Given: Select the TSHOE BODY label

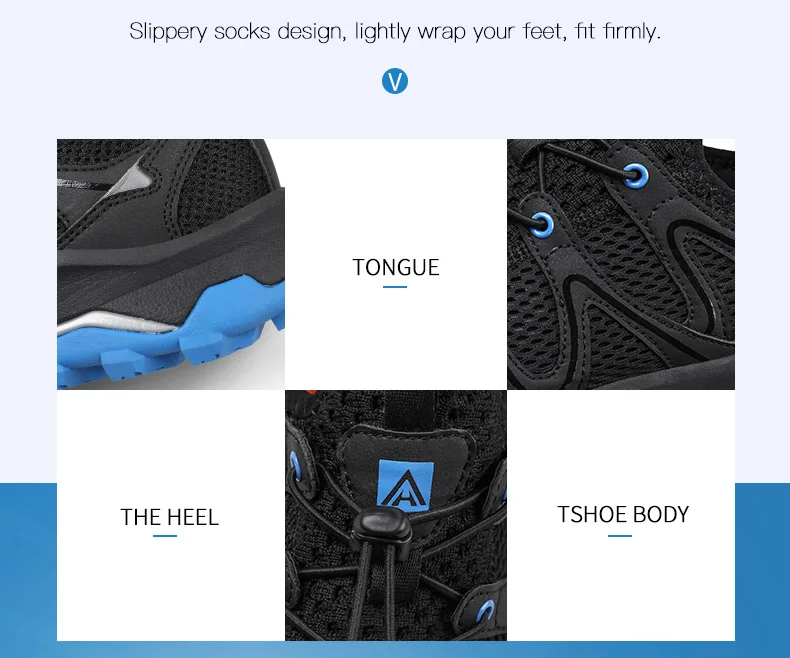Looking at the screenshot, I should pos(623,514).
